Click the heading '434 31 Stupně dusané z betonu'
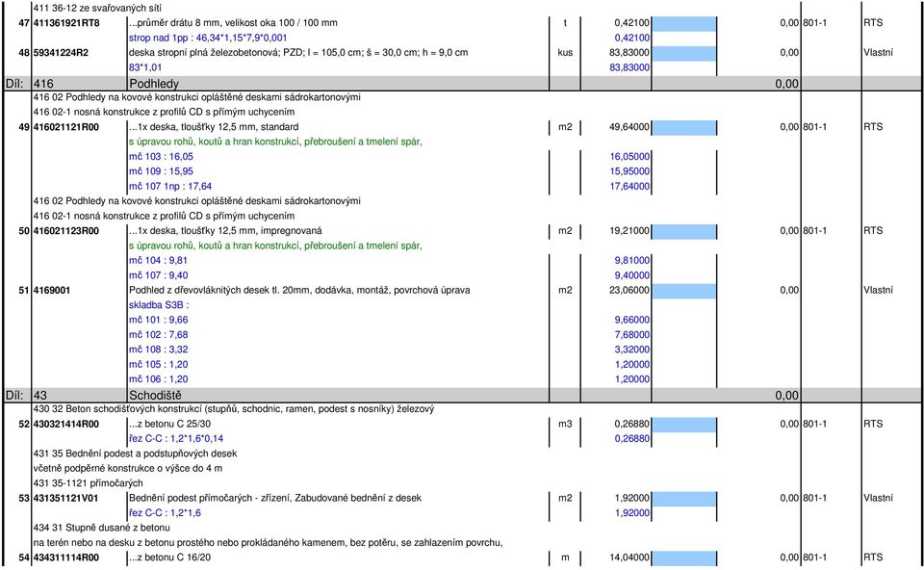This screenshot has height=570, width=924. point(101,528)
